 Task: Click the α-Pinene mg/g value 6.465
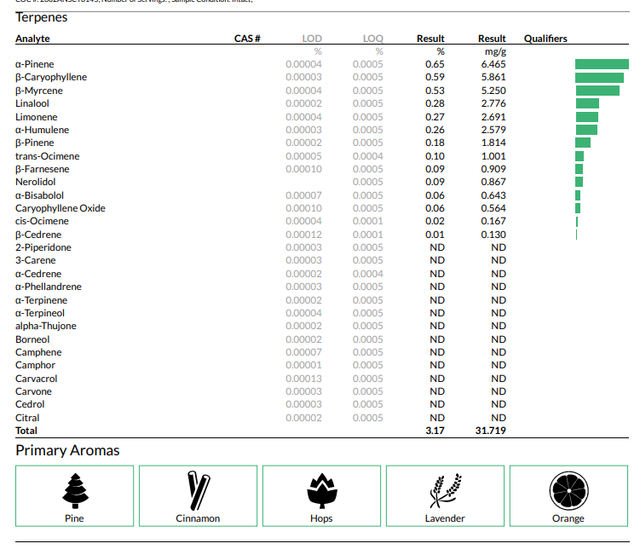[x=493, y=64]
